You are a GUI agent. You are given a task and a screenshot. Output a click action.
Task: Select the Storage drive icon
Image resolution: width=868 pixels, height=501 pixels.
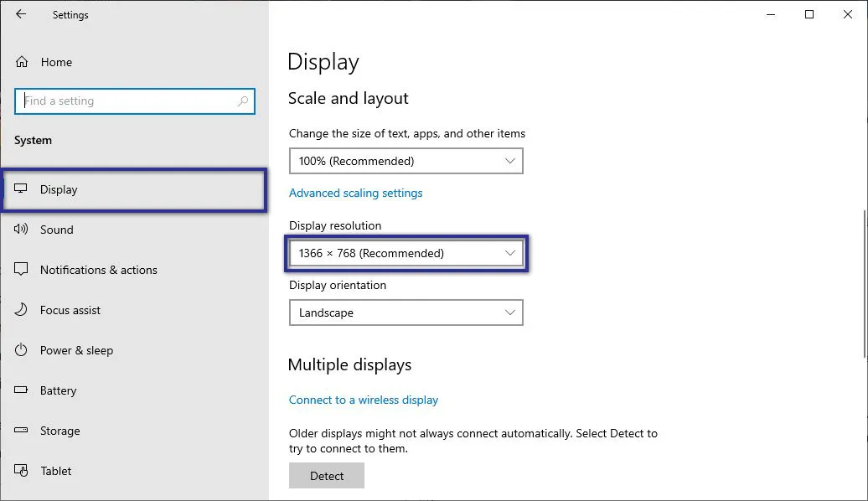(x=19, y=431)
